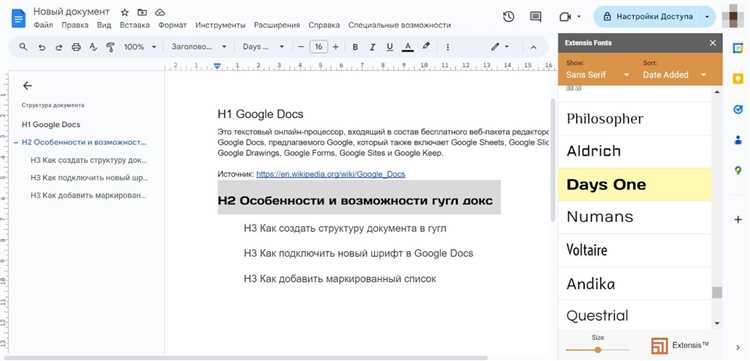Toggle underline formatting
Viewport: 750px width, 361px height.
point(389,47)
